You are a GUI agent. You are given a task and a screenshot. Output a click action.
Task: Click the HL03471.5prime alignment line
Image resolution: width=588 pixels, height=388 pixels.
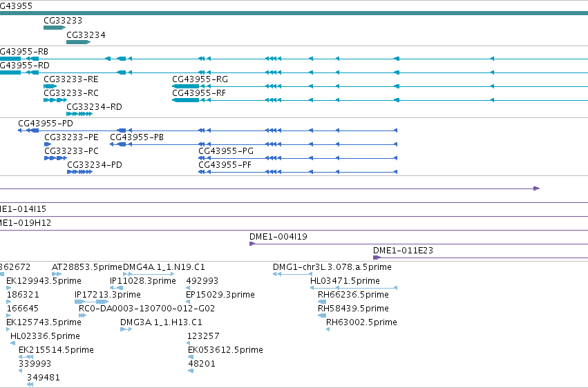(354, 288)
